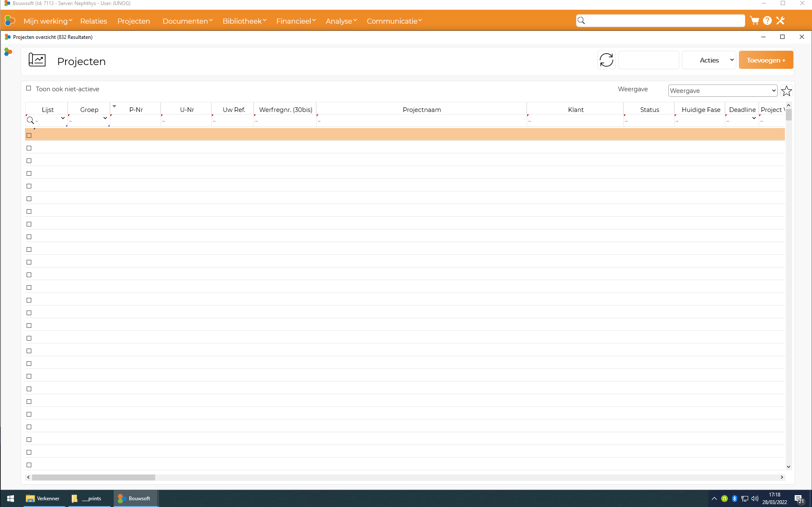
Task: Click the magnifier icon in the search box
Action: (582, 21)
